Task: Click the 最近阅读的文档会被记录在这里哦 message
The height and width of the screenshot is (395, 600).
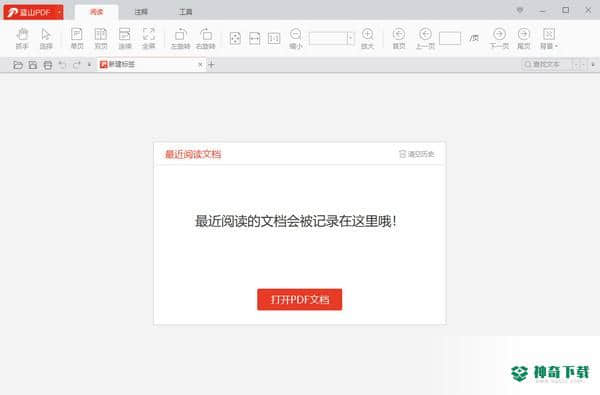Action: [x=296, y=221]
